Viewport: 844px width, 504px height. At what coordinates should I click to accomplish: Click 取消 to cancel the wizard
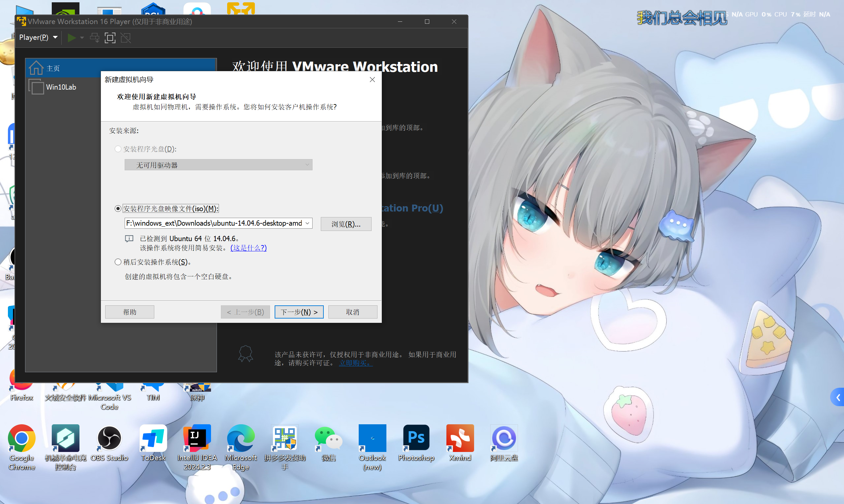click(352, 312)
